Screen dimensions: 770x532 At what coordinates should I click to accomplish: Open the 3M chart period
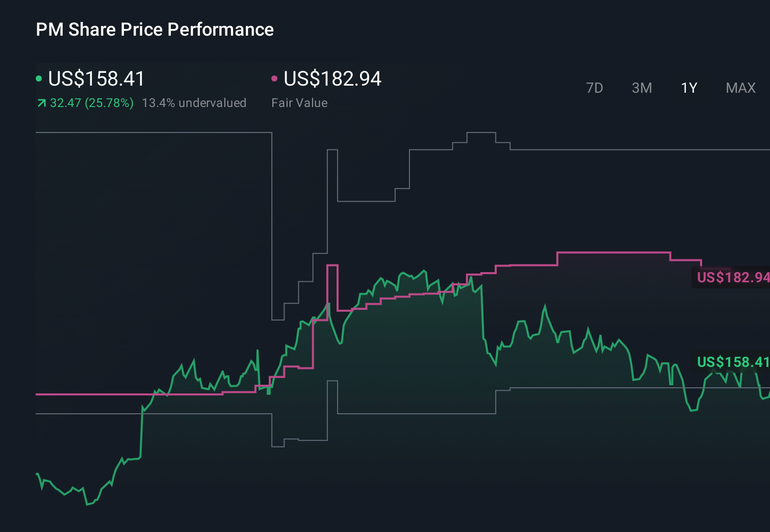tap(641, 88)
